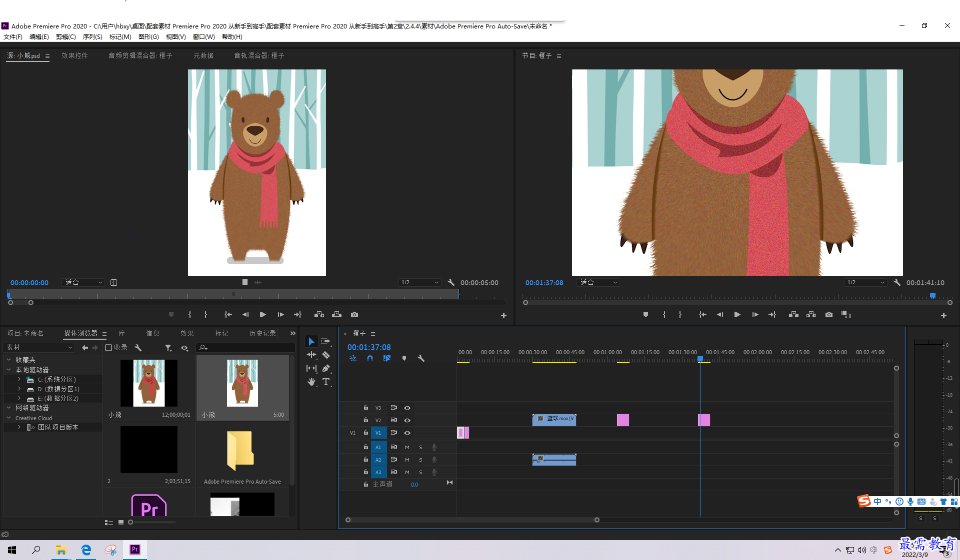The image size is (960, 560).
Task: Export frame from source monitor
Action: [354, 315]
